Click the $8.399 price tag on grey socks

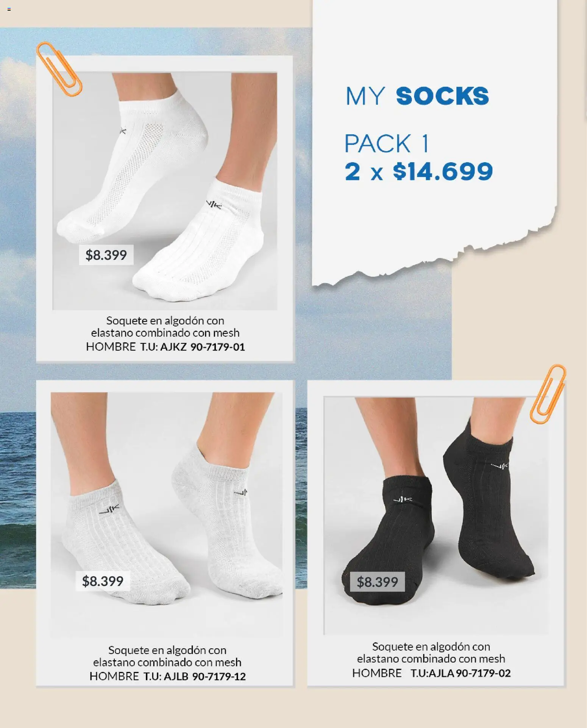[103, 581]
